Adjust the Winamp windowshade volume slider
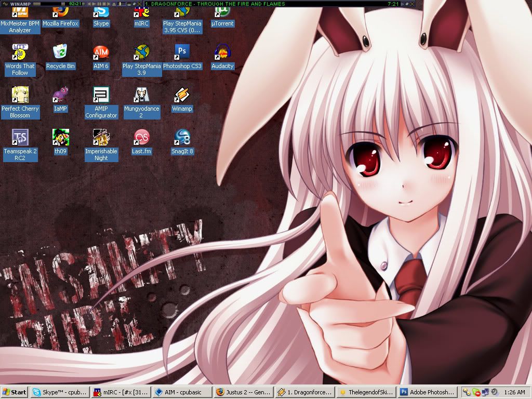This screenshot has width=532, height=399. pyautogui.click(x=121, y=4)
